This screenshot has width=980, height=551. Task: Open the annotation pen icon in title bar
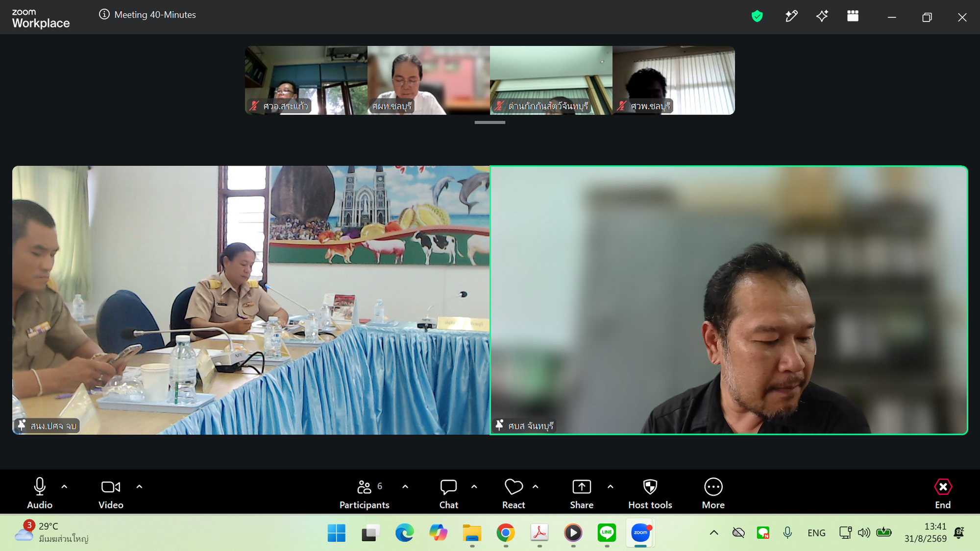pos(791,16)
